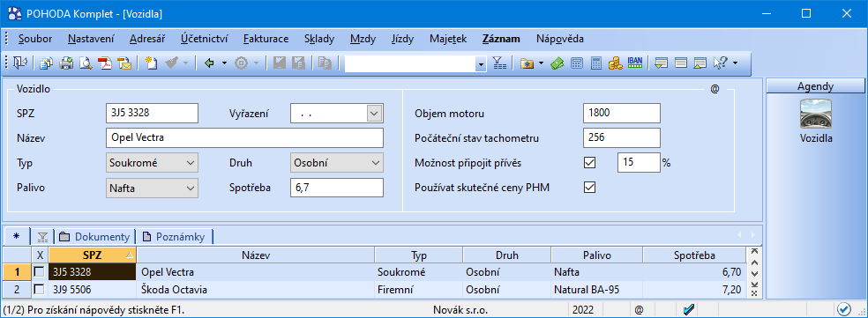
Task: Click the first small calculator icon
Action: click(x=576, y=63)
